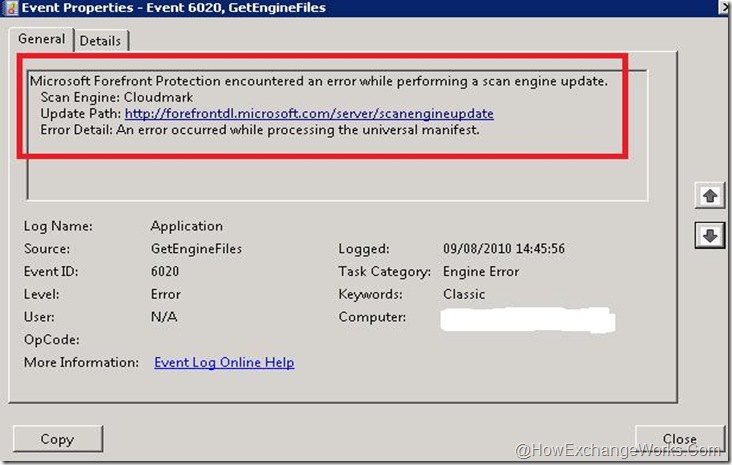Open Event Log Online Help link

pos(224,362)
